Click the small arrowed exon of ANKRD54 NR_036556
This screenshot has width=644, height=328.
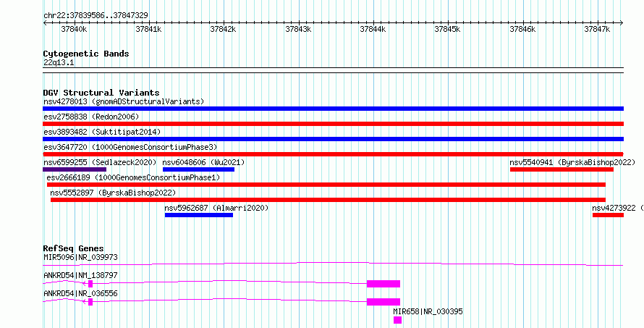tap(90, 302)
